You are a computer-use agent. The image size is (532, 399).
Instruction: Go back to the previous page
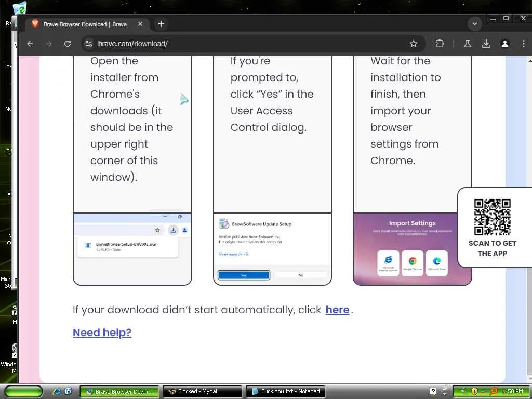click(x=30, y=44)
